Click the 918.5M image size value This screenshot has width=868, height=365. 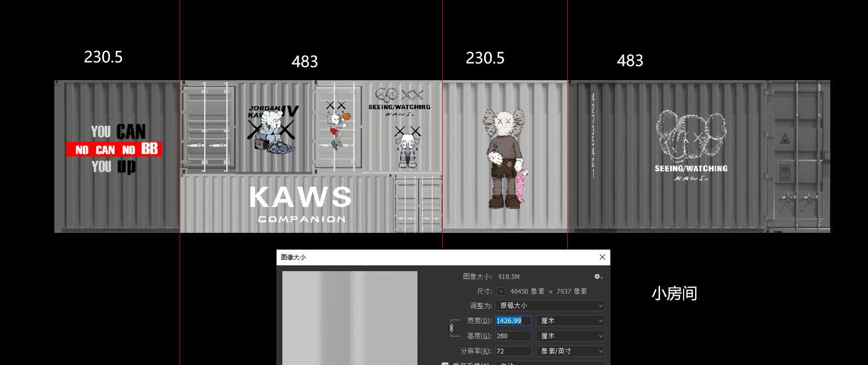pos(509,276)
